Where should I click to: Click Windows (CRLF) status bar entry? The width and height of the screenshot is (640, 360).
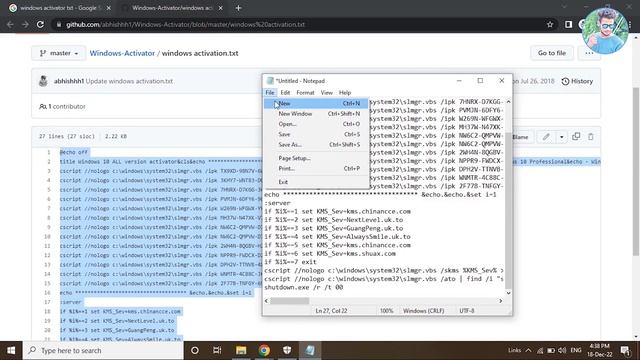[x=423, y=311]
